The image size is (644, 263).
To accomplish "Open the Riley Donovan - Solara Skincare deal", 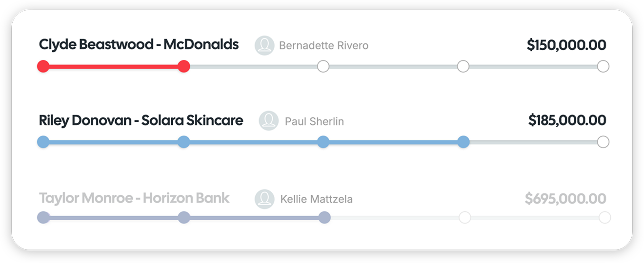I will [x=141, y=120].
